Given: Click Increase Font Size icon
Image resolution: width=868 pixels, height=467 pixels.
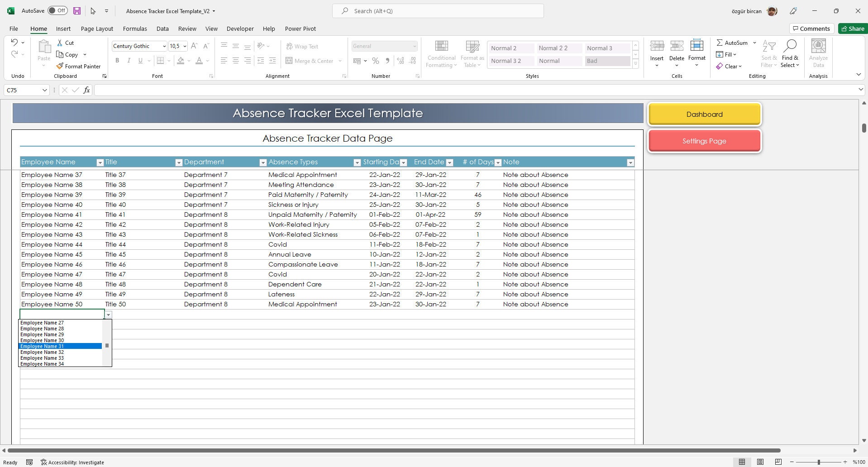Looking at the screenshot, I should [194, 46].
